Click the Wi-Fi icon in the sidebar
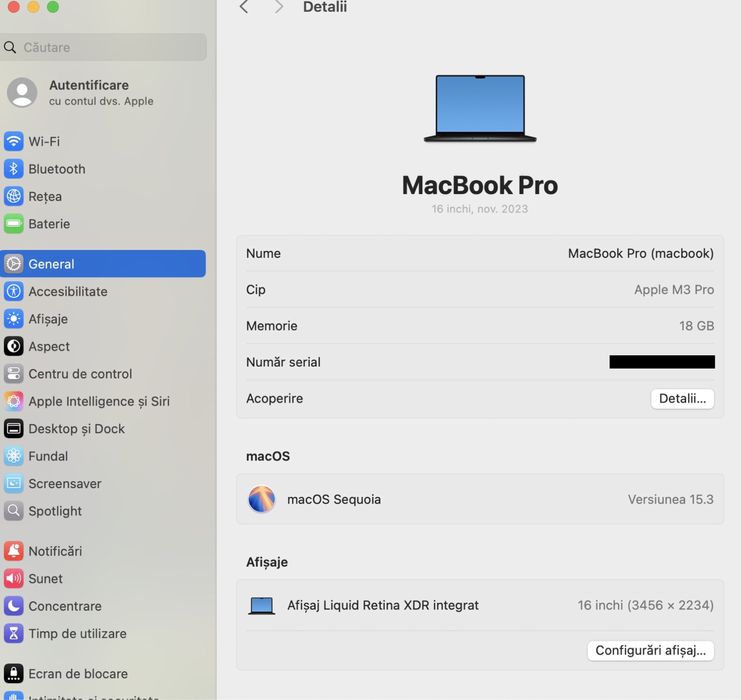 [14, 141]
